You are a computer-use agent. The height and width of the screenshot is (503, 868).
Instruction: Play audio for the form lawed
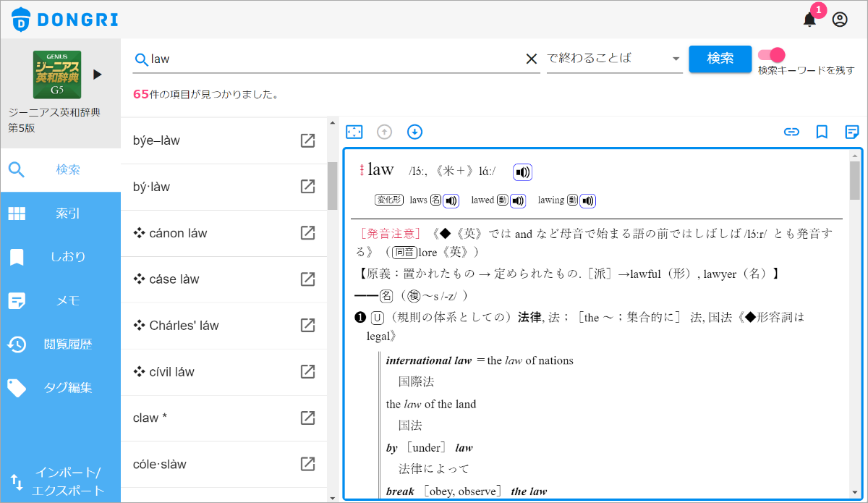tap(517, 200)
